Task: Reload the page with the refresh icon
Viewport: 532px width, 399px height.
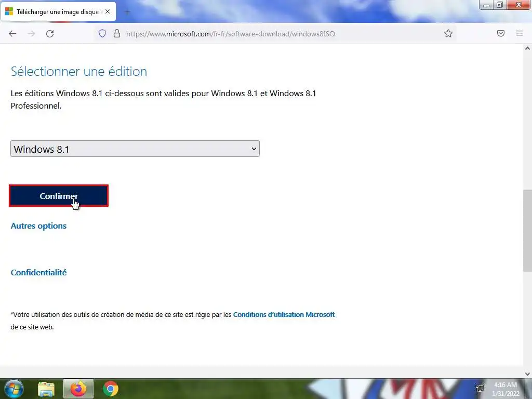Action: (x=50, y=34)
